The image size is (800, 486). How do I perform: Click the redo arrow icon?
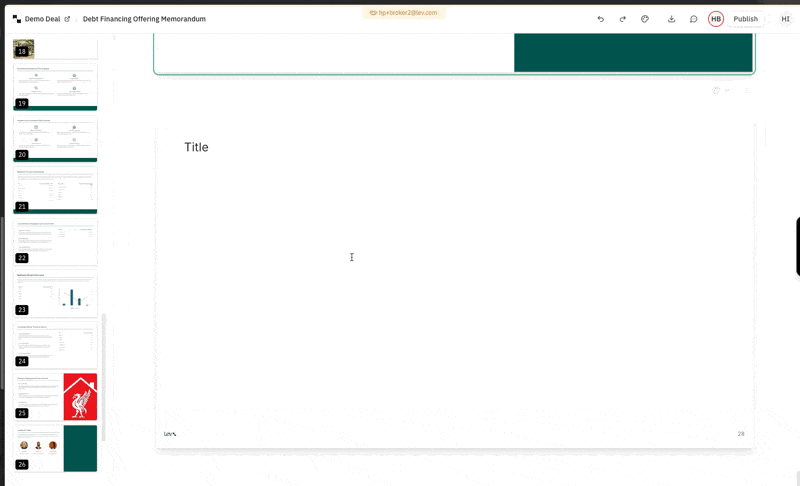coord(622,19)
